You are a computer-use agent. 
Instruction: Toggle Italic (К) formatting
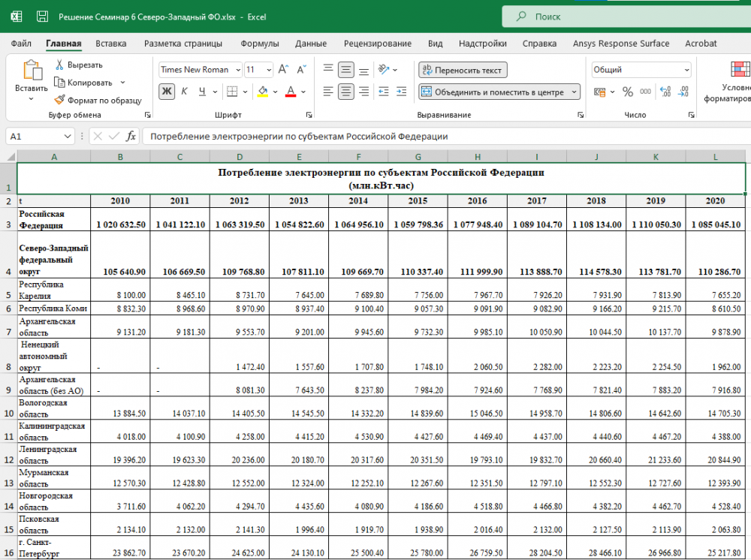click(x=184, y=92)
